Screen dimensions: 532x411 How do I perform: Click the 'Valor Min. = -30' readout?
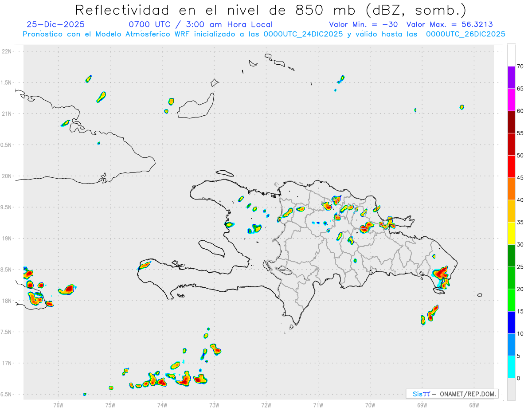(364, 24)
